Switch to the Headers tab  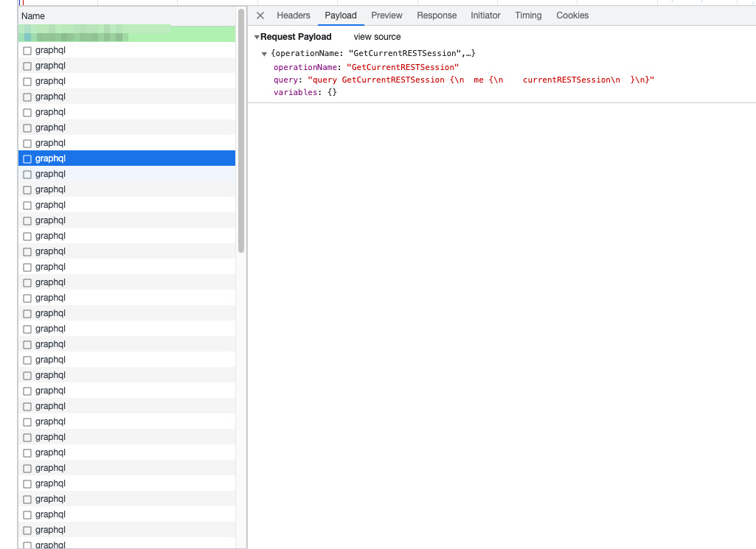[294, 15]
